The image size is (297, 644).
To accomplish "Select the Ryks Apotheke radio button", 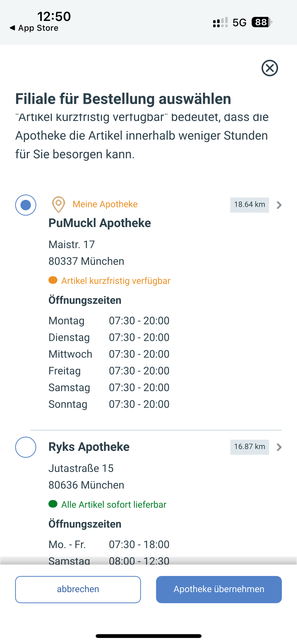I will coord(26,447).
